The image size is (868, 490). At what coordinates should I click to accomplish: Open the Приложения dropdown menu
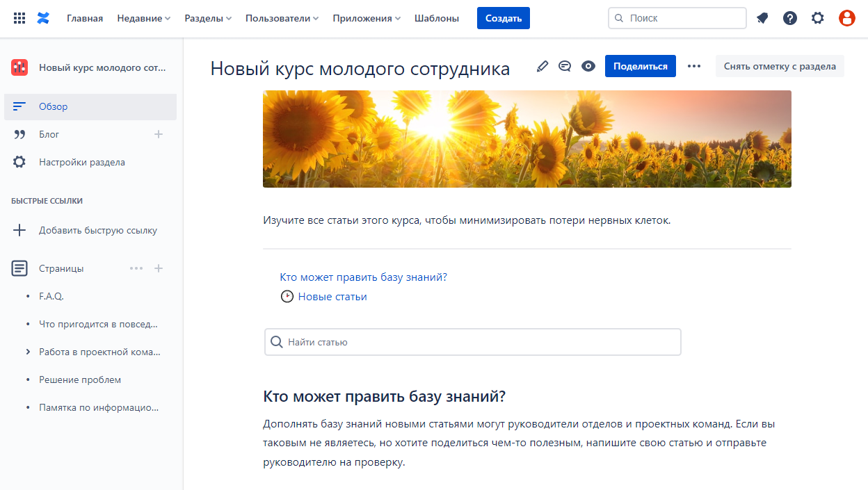pyautogui.click(x=364, y=18)
